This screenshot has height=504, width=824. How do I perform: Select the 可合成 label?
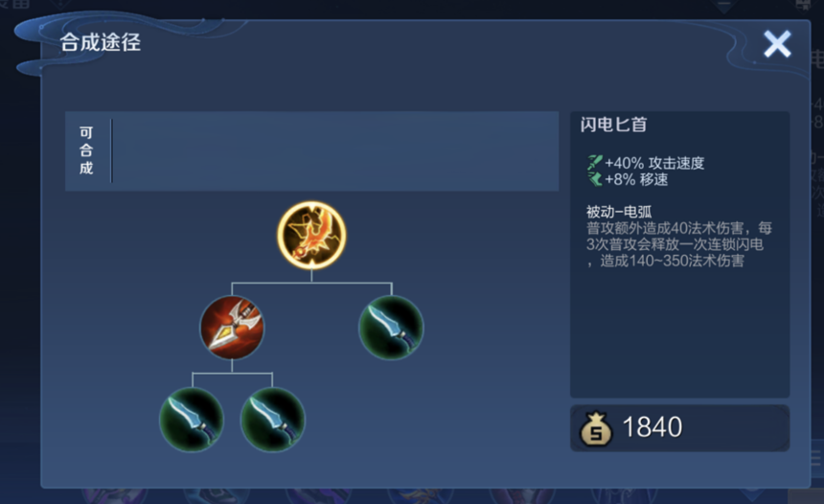tap(86, 150)
